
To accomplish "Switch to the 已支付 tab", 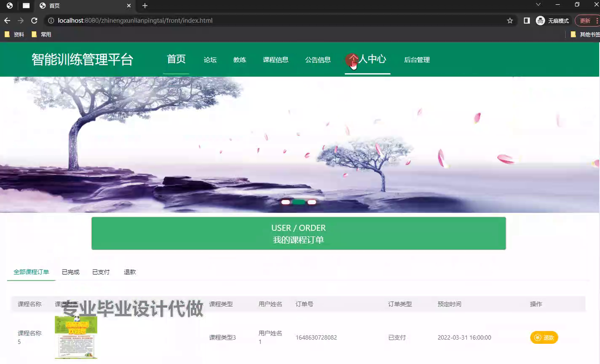I will (x=101, y=272).
